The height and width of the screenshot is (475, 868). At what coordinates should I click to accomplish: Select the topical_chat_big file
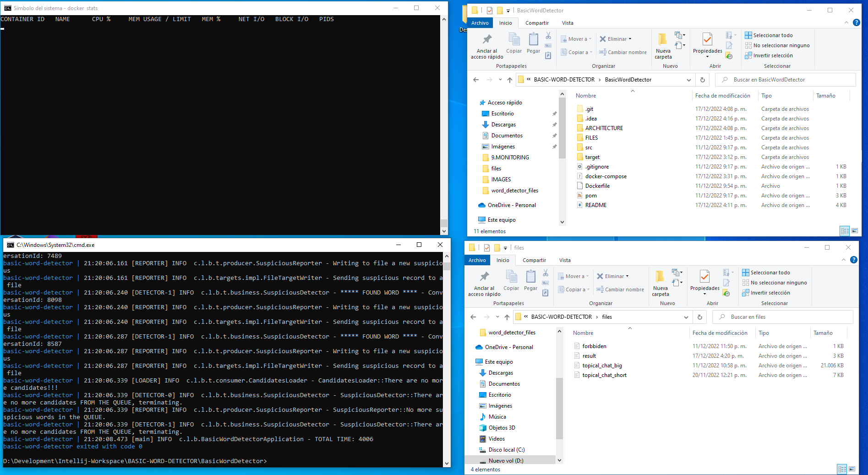coord(603,365)
